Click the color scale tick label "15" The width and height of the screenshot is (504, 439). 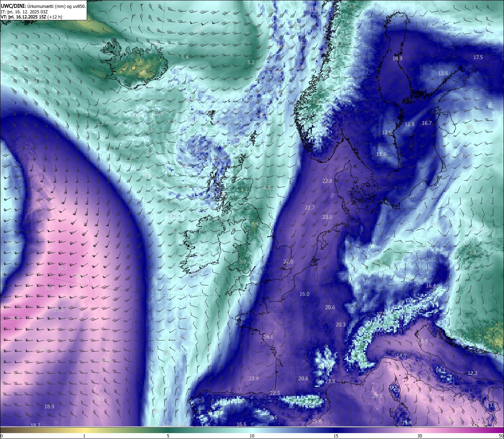(336, 436)
